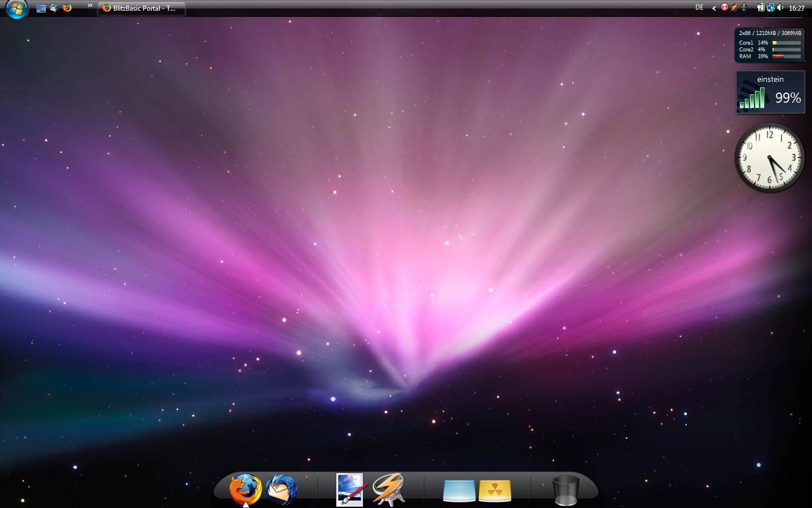Click the Windows Start orb
The image size is (812, 508).
pyautogui.click(x=16, y=8)
